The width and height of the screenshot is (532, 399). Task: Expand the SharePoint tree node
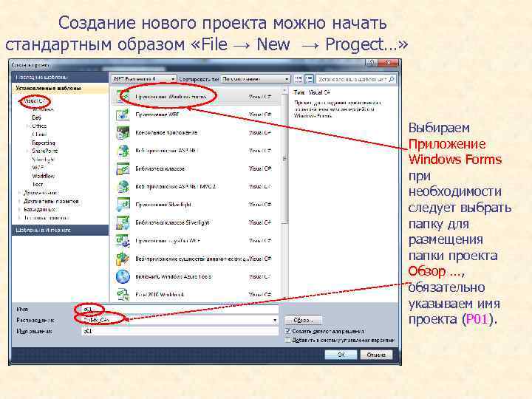pos(27,151)
